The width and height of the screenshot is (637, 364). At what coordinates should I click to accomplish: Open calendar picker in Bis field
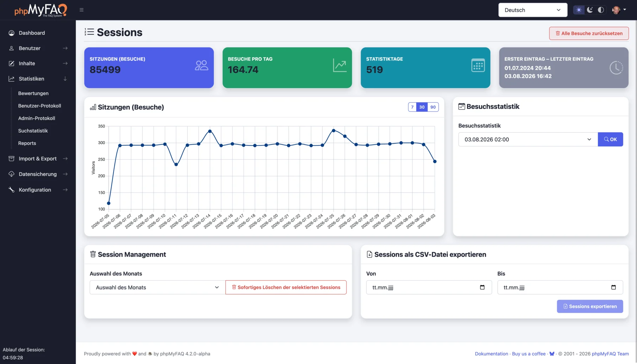point(613,287)
